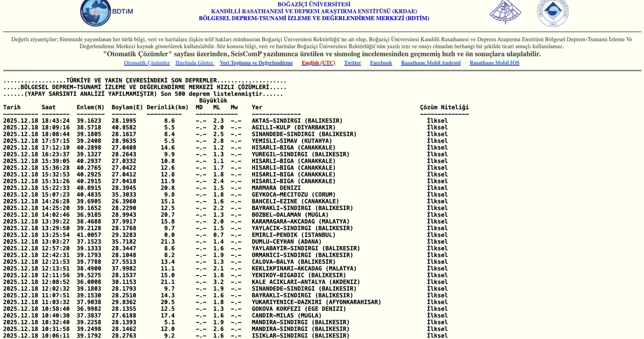Open the Twitter link
644x339 pixels.
[352, 63]
